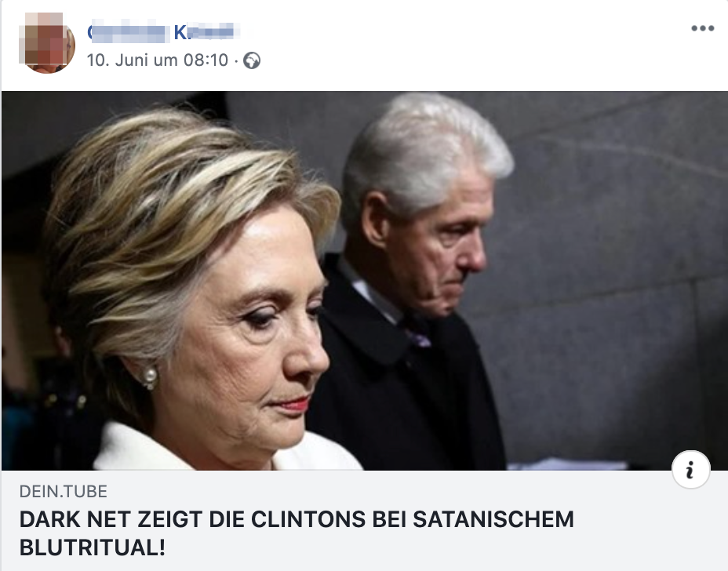Click the pearl earring in the photo
Image resolution: width=728 pixels, height=571 pixels.
pyautogui.click(x=150, y=377)
